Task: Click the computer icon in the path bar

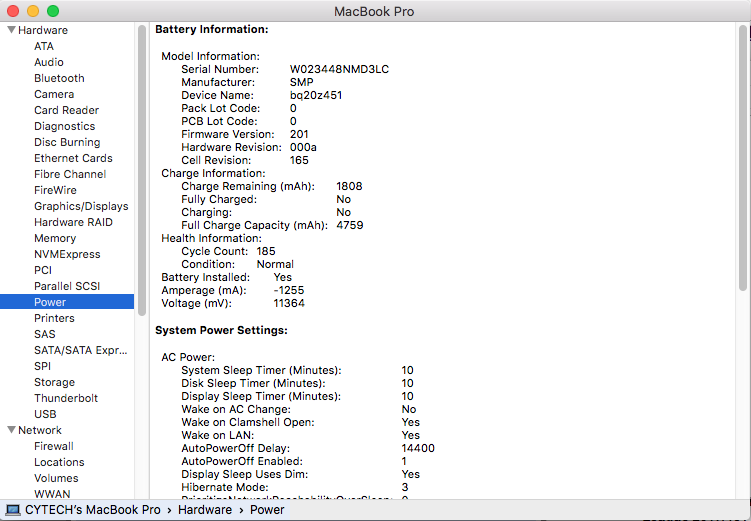Action: coord(13,510)
